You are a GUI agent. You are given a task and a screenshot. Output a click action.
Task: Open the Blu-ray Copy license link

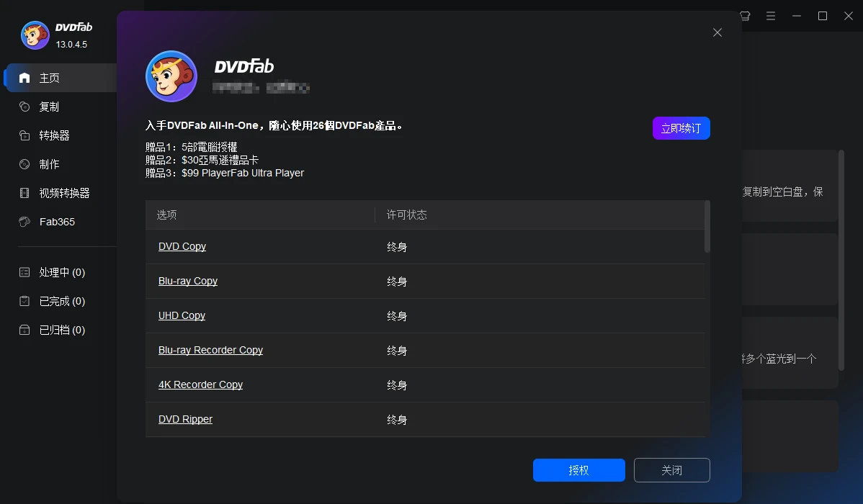point(187,281)
